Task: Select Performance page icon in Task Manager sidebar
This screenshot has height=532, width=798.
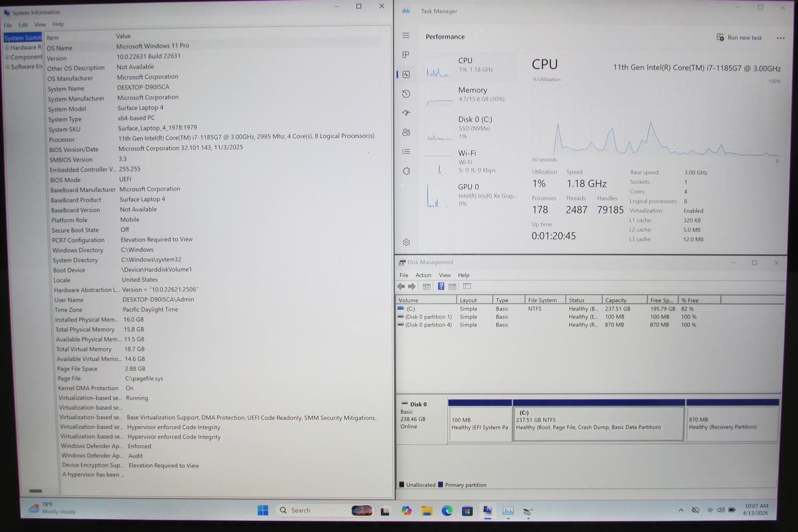Action: 406,74
